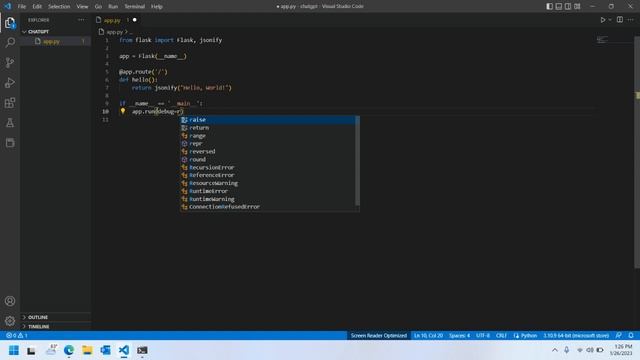Choose the raise suggestion
Viewport: 640px width, 360px height.
click(268, 120)
